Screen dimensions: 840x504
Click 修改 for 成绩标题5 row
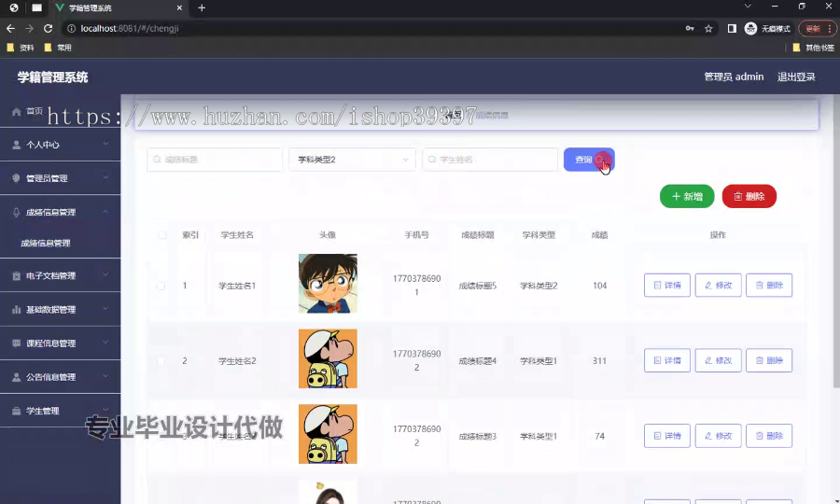[718, 286]
